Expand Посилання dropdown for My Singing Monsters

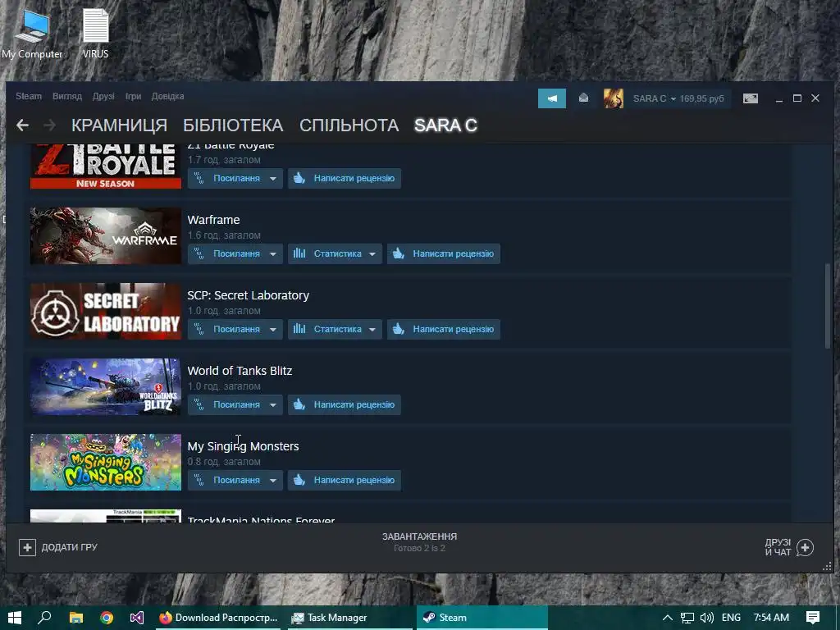(235, 481)
